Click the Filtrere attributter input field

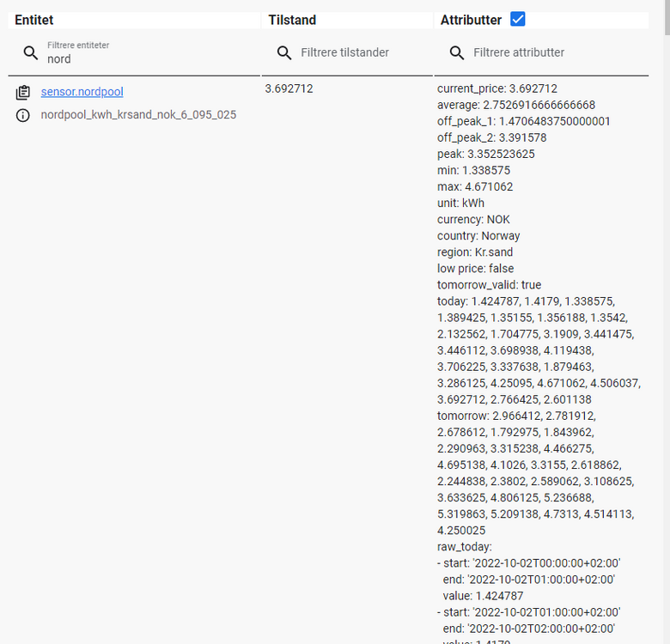550,53
